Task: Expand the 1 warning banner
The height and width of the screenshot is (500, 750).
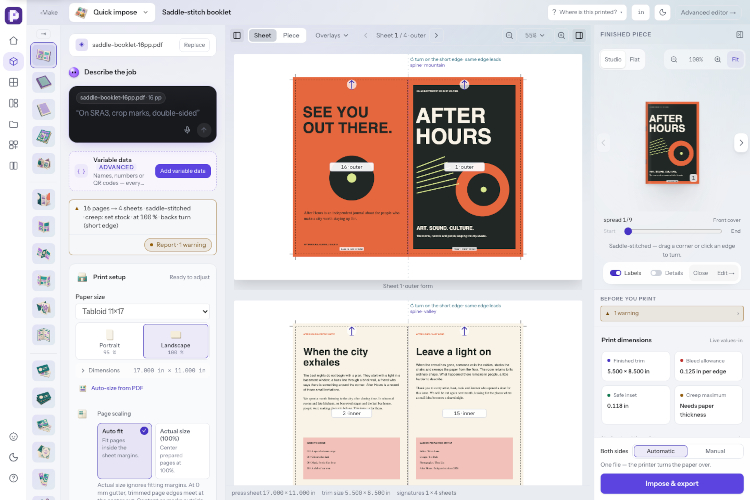Action: coord(672,313)
